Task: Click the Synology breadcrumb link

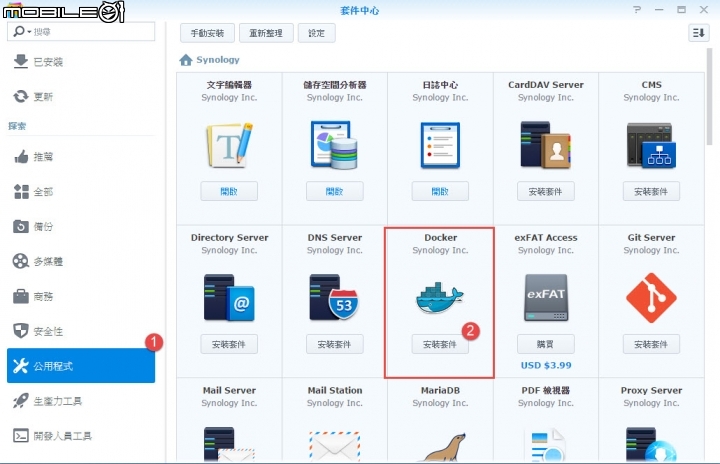Action: (x=218, y=60)
